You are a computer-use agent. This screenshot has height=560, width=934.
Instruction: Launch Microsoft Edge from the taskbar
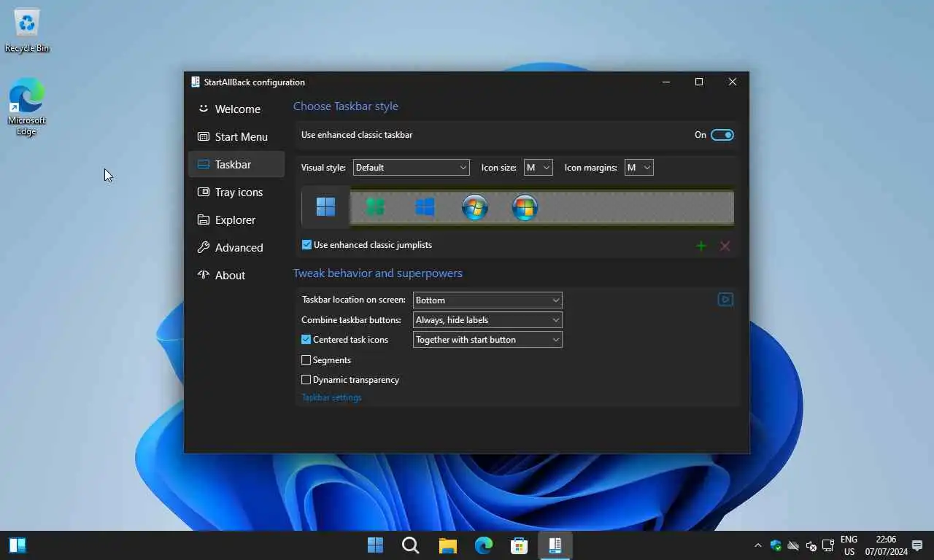pos(483,545)
